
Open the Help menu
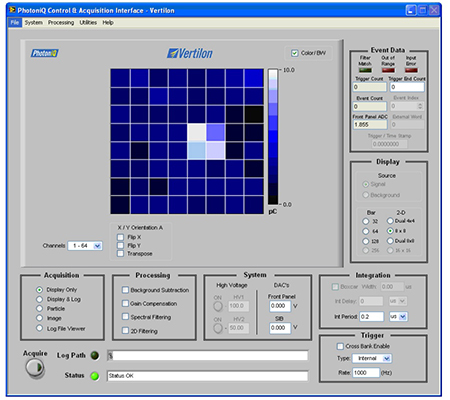tap(108, 22)
